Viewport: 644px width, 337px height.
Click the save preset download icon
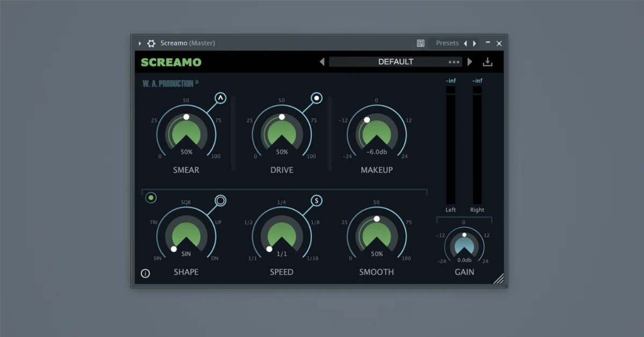[x=487, y=62]
